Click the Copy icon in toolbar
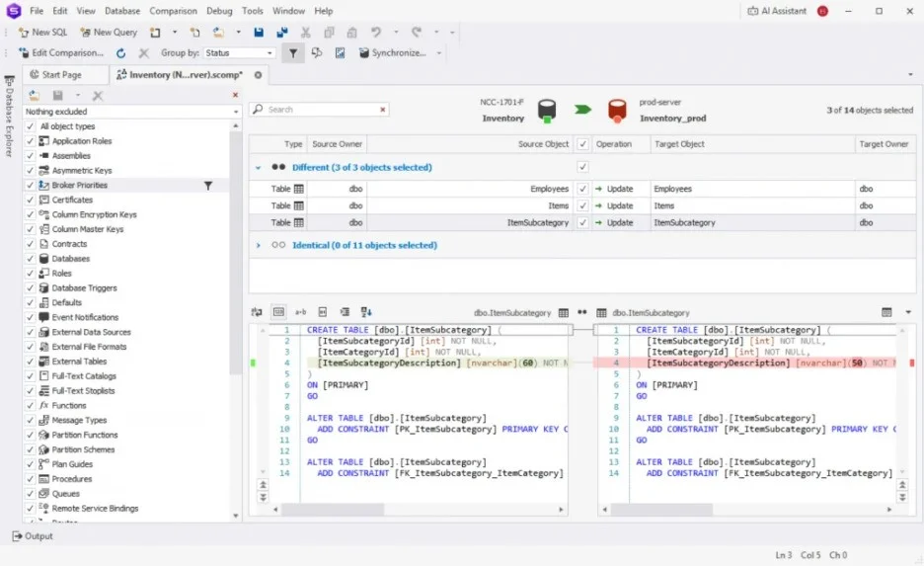Image resolution: width=924 pixels, height=566 pixels. 329,33
